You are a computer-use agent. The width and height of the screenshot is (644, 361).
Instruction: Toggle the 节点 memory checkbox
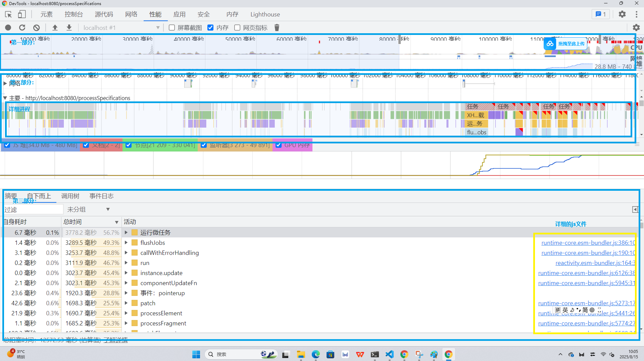(x=129, y=145)
